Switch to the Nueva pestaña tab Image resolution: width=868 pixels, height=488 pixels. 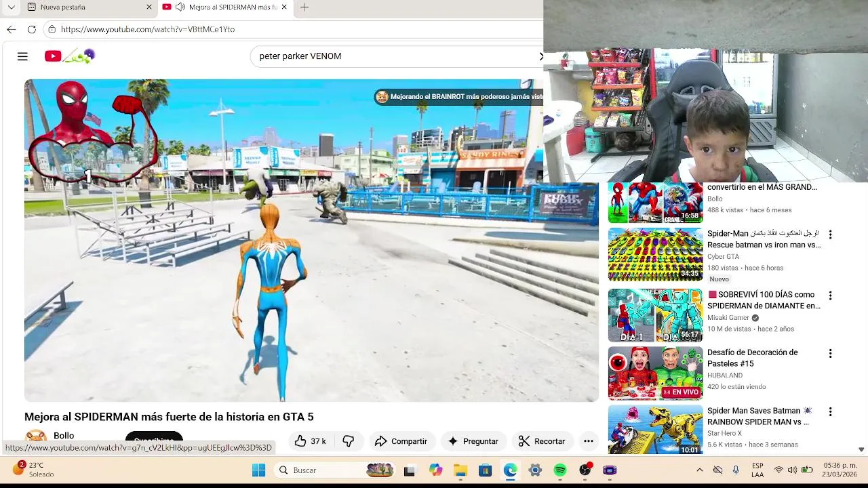coord(90,7)
